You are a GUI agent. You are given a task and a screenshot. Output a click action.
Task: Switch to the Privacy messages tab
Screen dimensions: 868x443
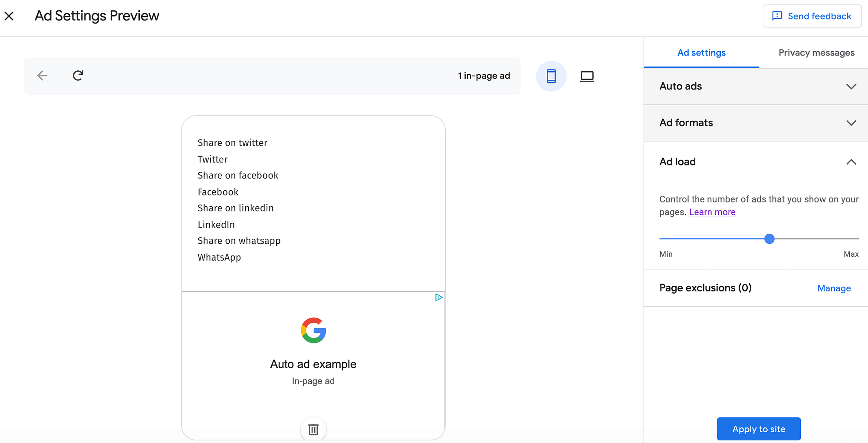[816, 53]
